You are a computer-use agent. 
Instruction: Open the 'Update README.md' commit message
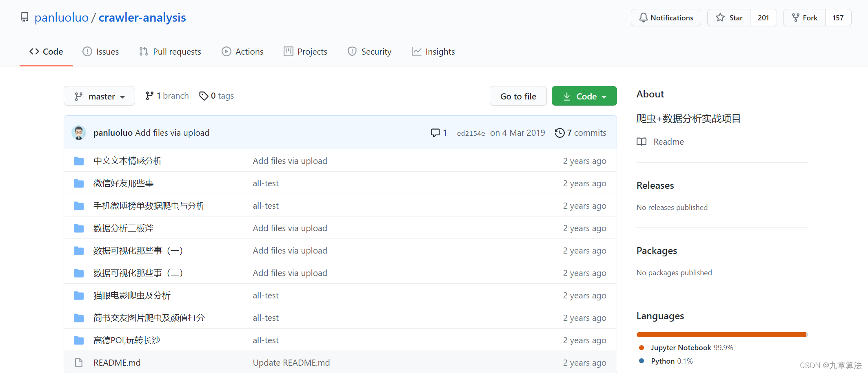[291, 363]
